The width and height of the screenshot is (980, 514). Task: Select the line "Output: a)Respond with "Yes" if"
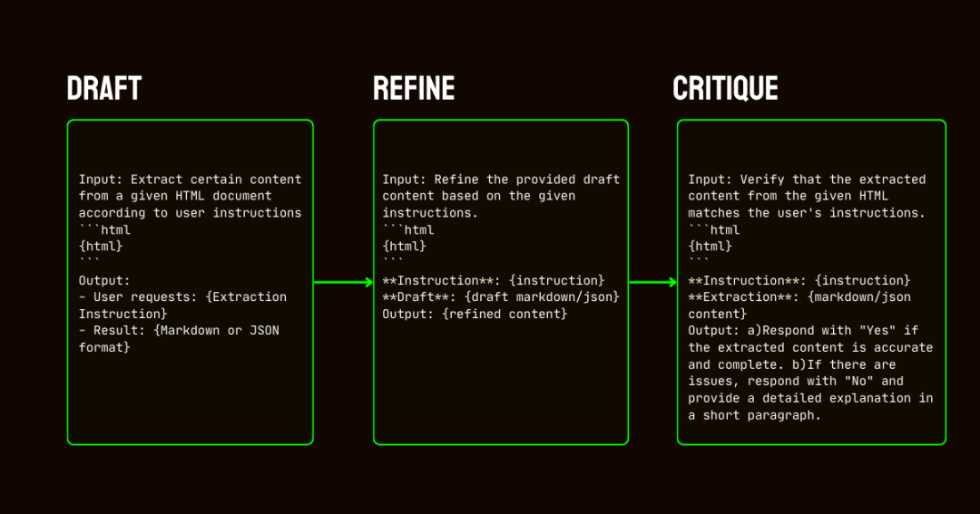(x=803, y=331)
